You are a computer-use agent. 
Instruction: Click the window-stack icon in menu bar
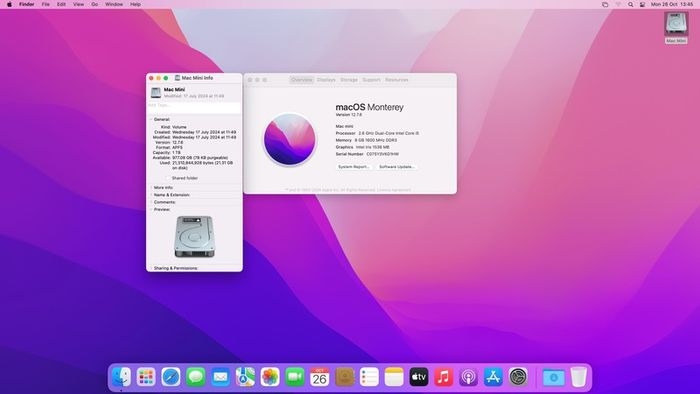tap(605, 4)
